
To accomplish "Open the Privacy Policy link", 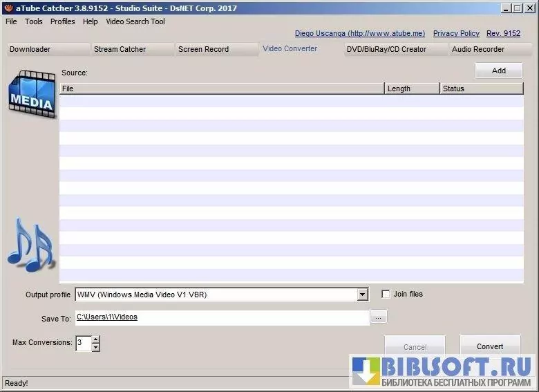I will click(456, 33).
